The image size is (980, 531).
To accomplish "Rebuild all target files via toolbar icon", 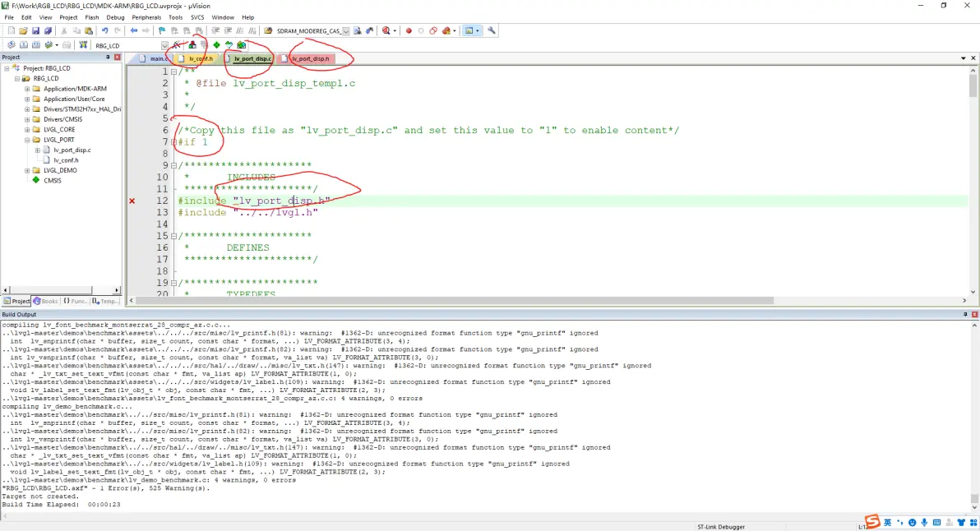I will pyautogui.click(x=35, y=45).
